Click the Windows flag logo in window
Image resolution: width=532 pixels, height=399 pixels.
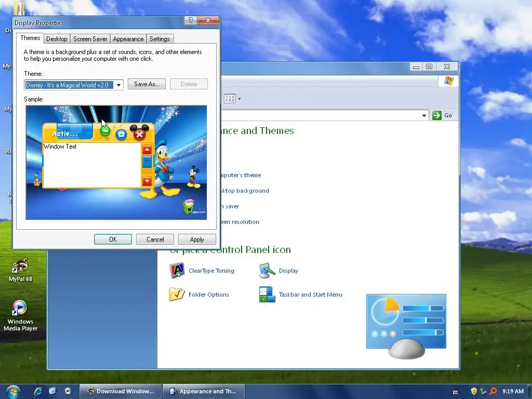pyautogui.click(x=448, y=81)
